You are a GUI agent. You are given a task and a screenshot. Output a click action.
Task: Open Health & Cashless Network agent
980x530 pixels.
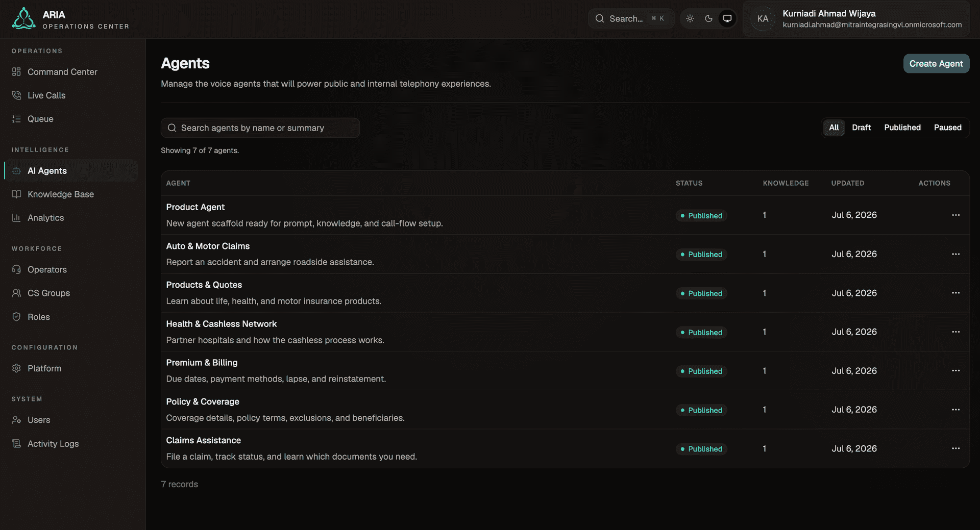pos(221,324)
